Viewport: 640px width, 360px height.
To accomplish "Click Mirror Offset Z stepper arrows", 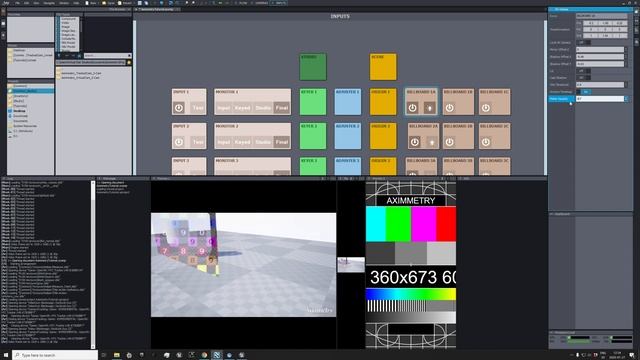I will point(627,49).
